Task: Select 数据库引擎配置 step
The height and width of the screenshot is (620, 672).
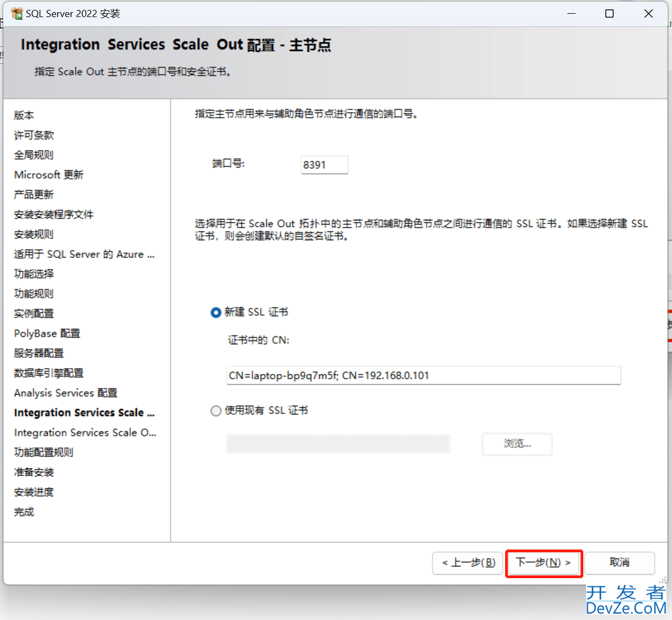Action: 49,373
